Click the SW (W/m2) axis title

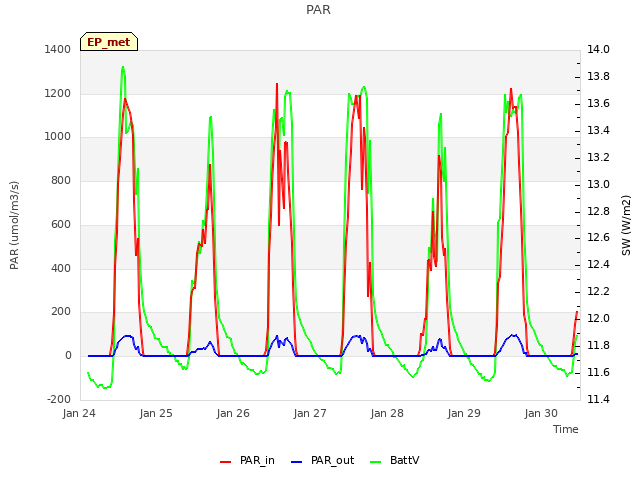(x=626, y=225)
